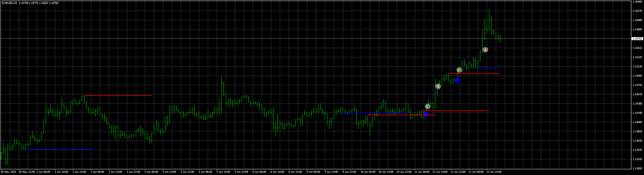Click the 1.14380 price axis label
The height and width of the screenshot is (175, 644).
(637, 104)
